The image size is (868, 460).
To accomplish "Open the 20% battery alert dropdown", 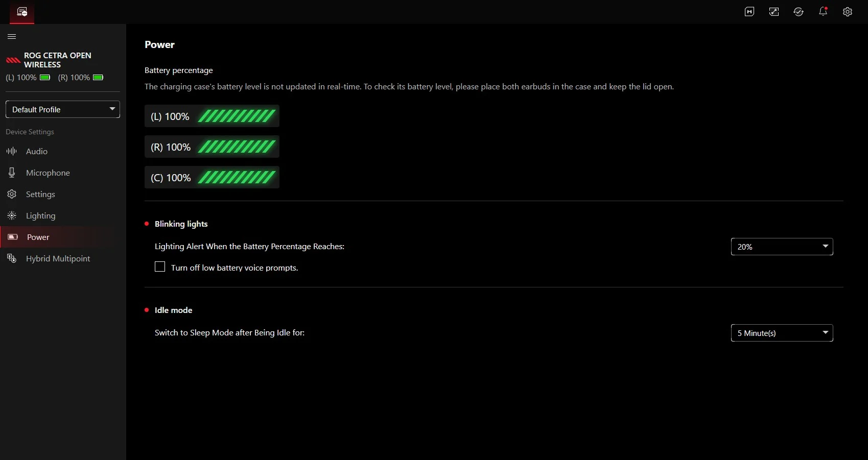I will point(782,247).
